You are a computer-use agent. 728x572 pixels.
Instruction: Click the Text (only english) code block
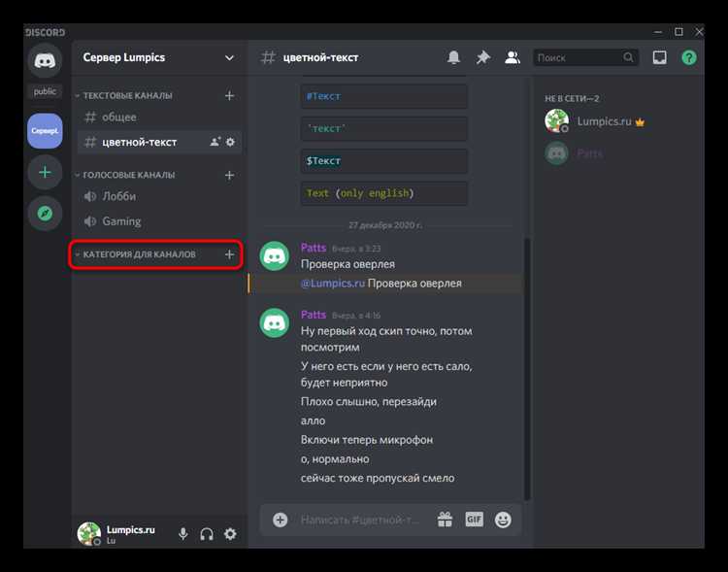[x=383, y=193]
